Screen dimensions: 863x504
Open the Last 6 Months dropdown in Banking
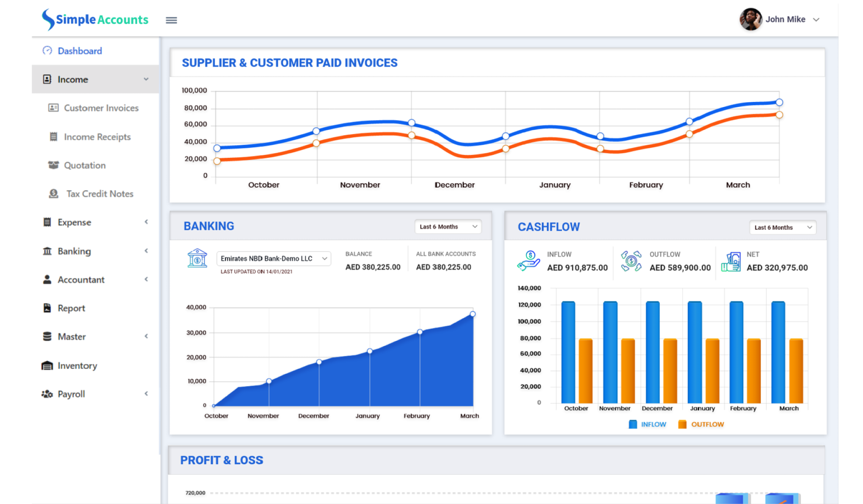pos(448,226)
